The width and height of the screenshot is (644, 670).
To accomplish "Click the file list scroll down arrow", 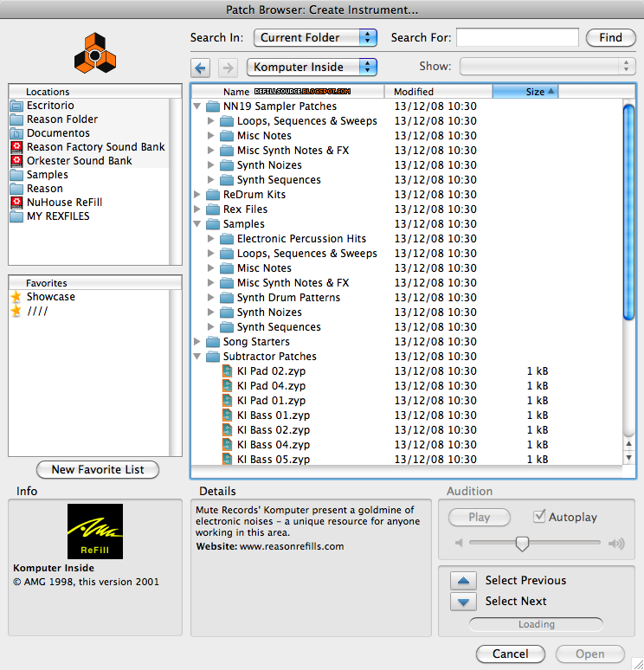I will point(628,458).
